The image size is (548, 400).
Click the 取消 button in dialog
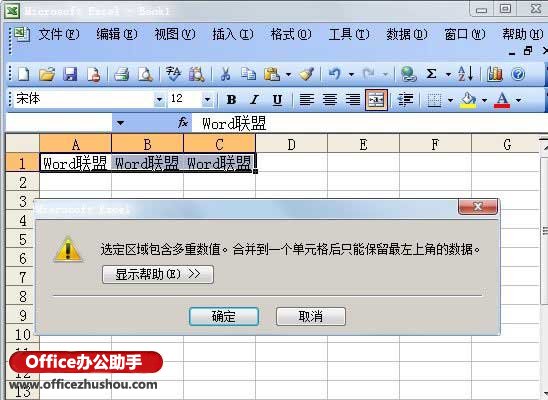pos(311,317)
